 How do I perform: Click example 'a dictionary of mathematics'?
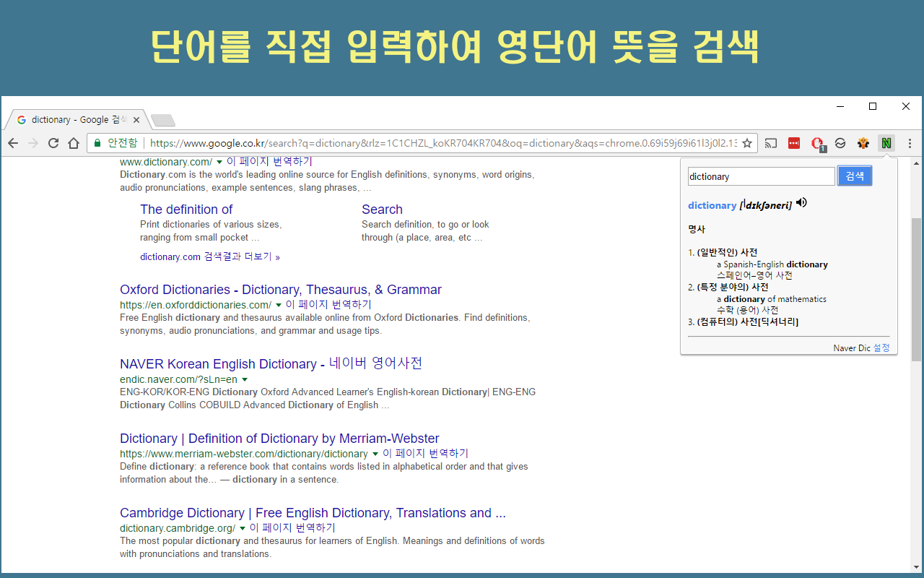click(x=772, y=299)
